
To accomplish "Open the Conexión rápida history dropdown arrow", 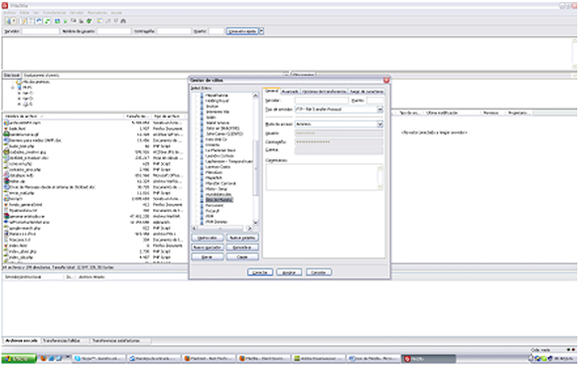I will [x=262, y=31].
